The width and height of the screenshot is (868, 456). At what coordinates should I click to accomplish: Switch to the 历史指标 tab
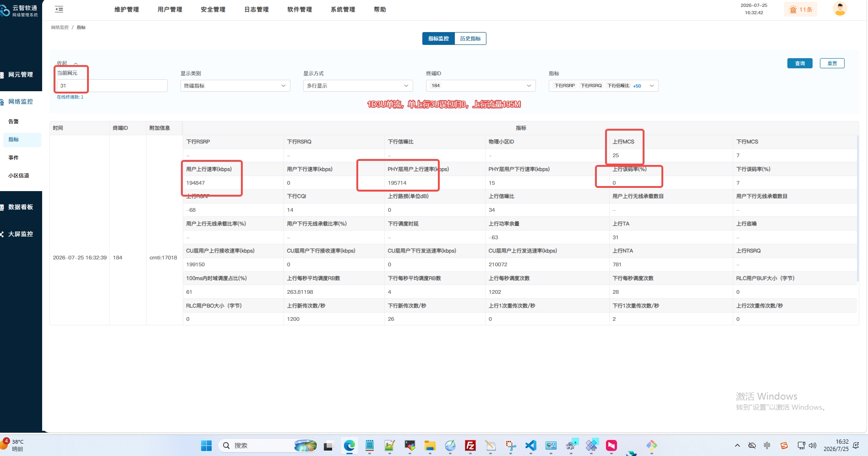click(470, 38)
